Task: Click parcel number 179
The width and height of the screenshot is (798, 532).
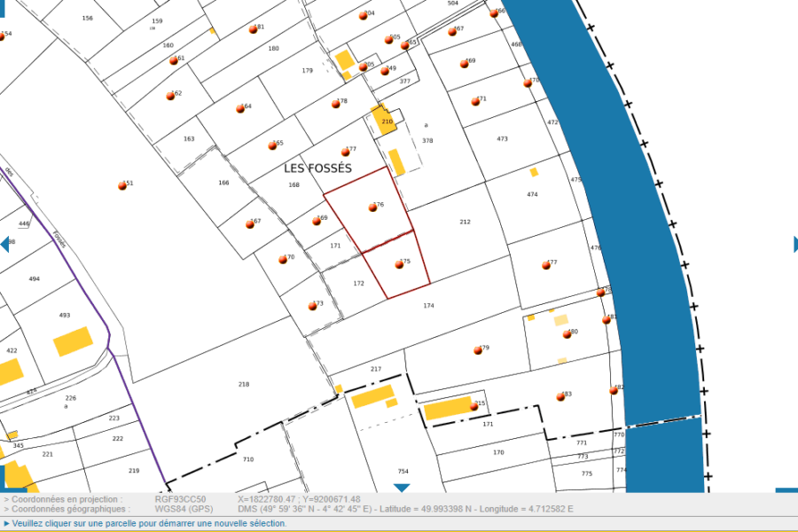Action: point(308,71)
